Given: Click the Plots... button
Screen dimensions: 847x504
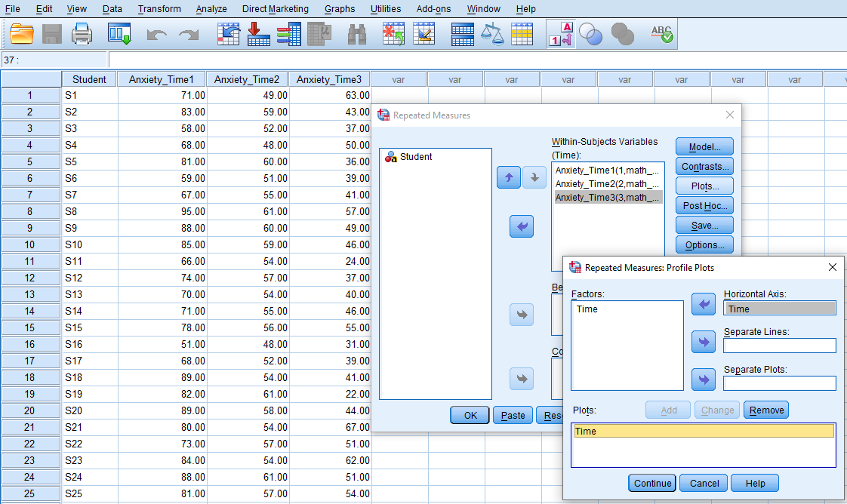Looking at the screenshot, I should [704, 186].
